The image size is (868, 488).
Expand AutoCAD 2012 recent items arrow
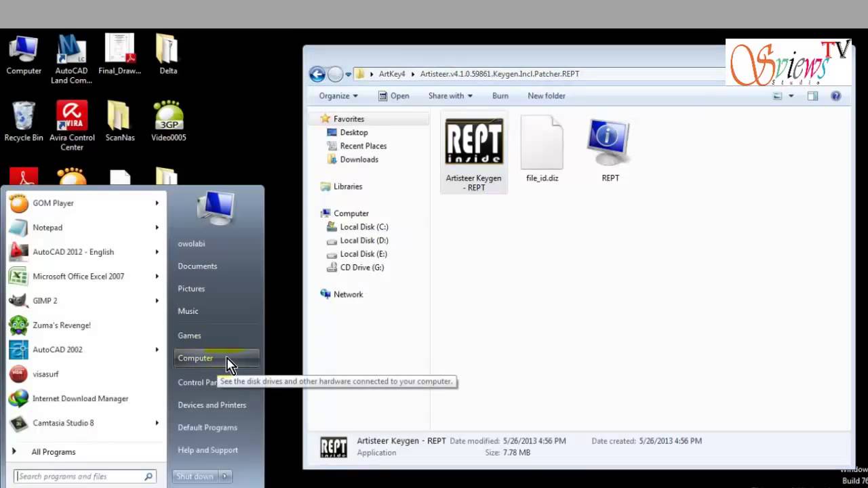tap(157, 252)
